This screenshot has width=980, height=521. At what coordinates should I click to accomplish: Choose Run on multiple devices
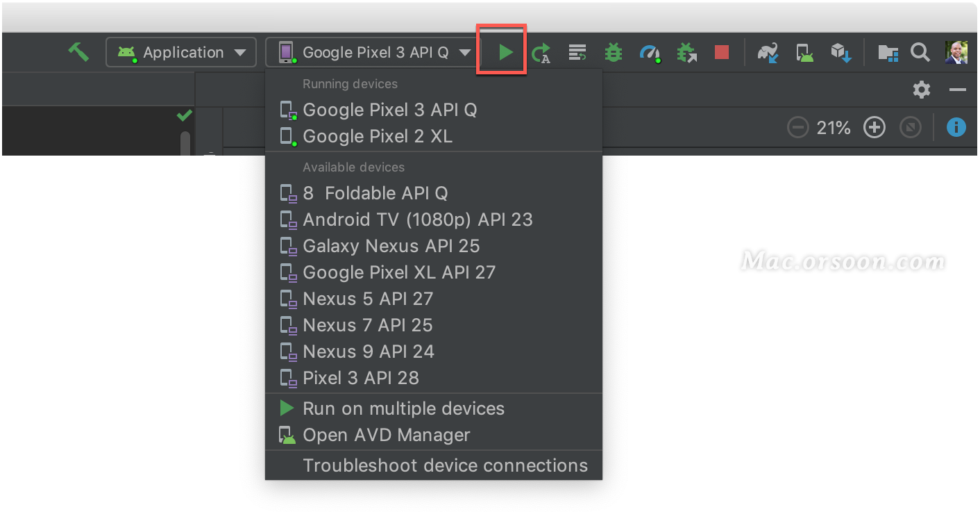pyautogui.click(x=434, y=408)
